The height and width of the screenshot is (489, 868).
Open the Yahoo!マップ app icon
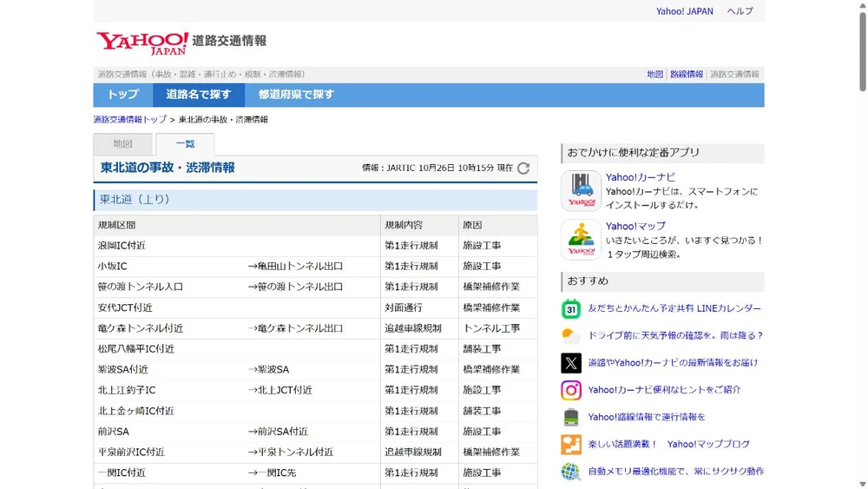pos(581,240)
